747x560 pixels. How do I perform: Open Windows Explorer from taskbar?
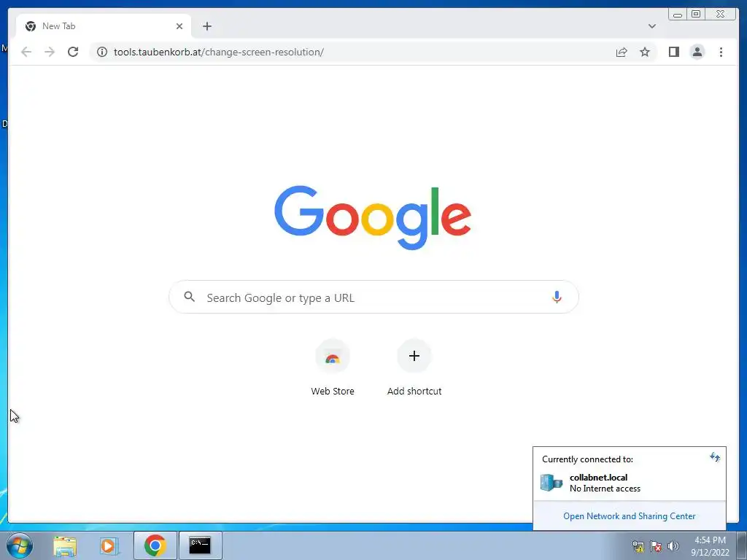click(x=65, y=545)
